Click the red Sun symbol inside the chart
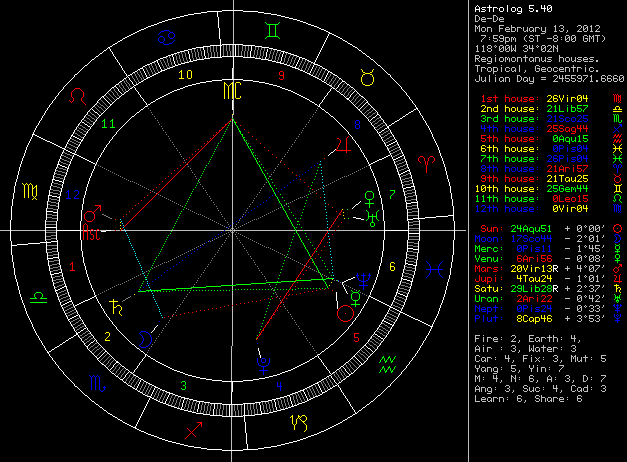This screenshot has height=462, width=627. coord(345,313)
